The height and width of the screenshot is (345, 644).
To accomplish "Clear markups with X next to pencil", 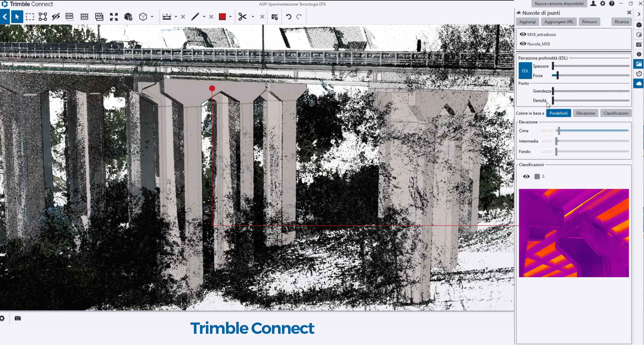I will point(211,17).
